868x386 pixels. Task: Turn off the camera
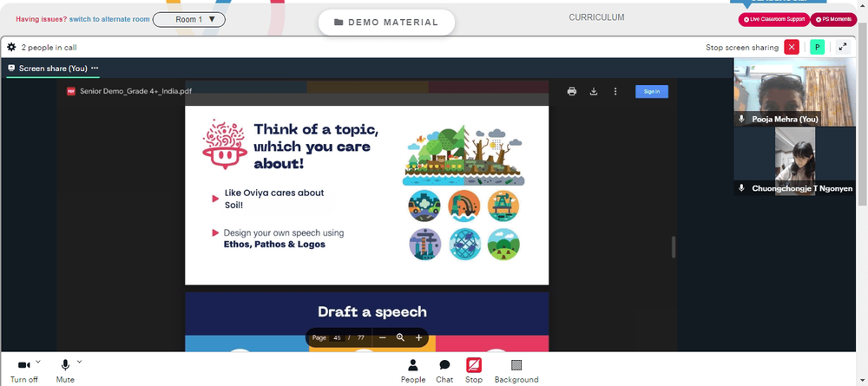pos(23,371)
